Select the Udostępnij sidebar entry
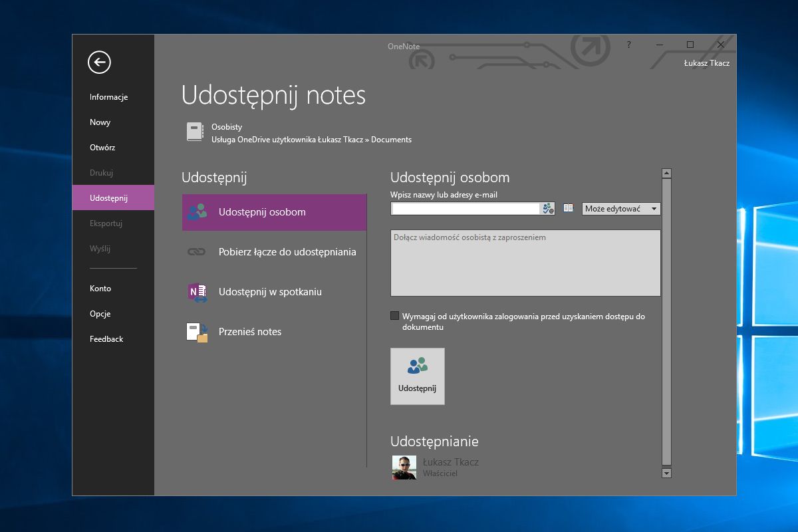Image resolution: width=798 pixels, height=532 pixels. pos(113,198)
